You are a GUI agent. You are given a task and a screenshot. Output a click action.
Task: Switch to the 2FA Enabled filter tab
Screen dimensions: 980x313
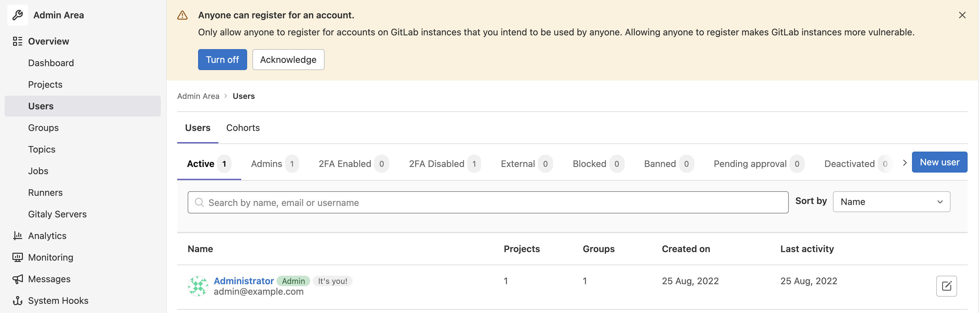(x=354, y=164)
